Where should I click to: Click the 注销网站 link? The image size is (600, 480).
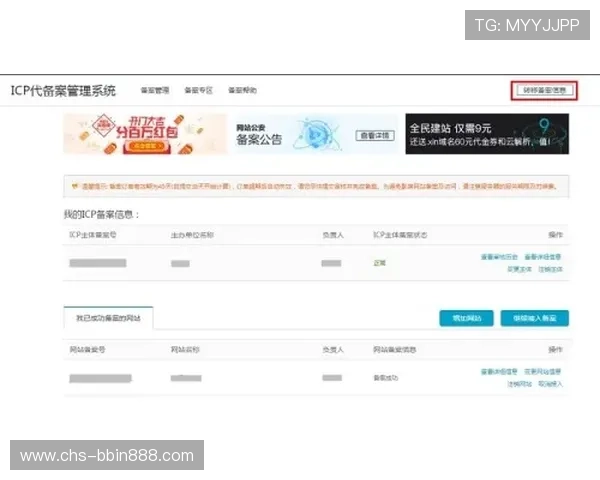point(519,384)
